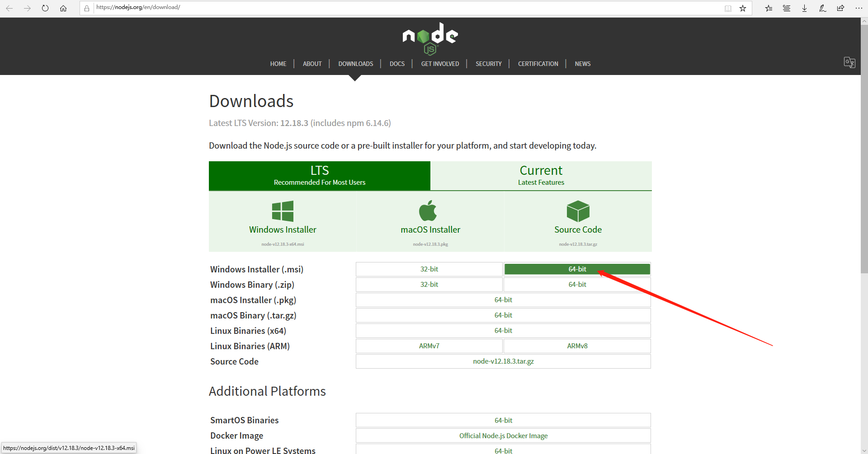Open the page translate icon
The height and width of the screenshot is (454, 868).
[849, 62]
